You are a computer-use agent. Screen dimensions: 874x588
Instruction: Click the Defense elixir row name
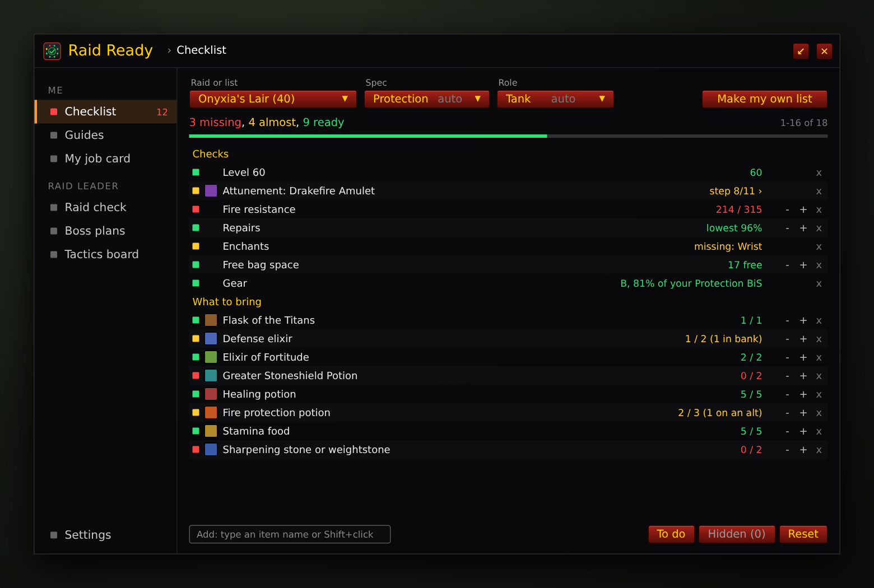coord(257,339)
